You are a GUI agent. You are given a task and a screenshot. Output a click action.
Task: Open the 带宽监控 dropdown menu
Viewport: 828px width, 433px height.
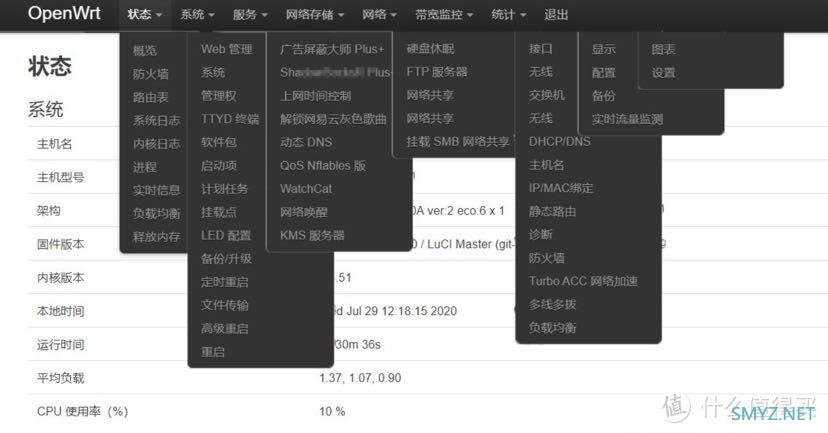click(444, 15)
